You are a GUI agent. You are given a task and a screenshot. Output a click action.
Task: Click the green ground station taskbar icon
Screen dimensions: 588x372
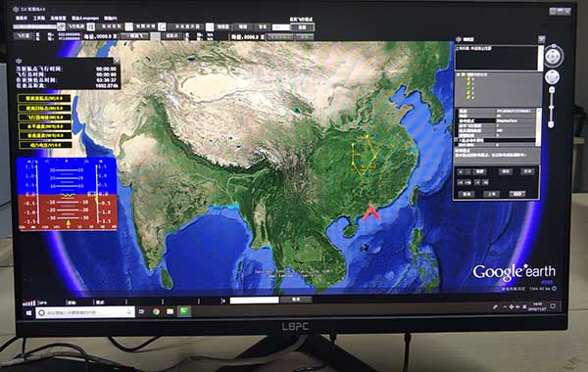(184, 311)
